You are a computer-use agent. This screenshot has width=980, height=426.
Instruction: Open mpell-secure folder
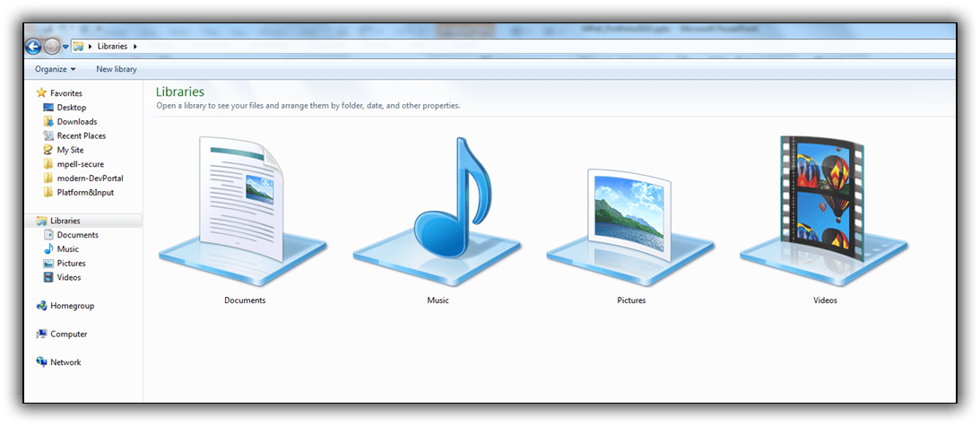(x=80, y=164)
